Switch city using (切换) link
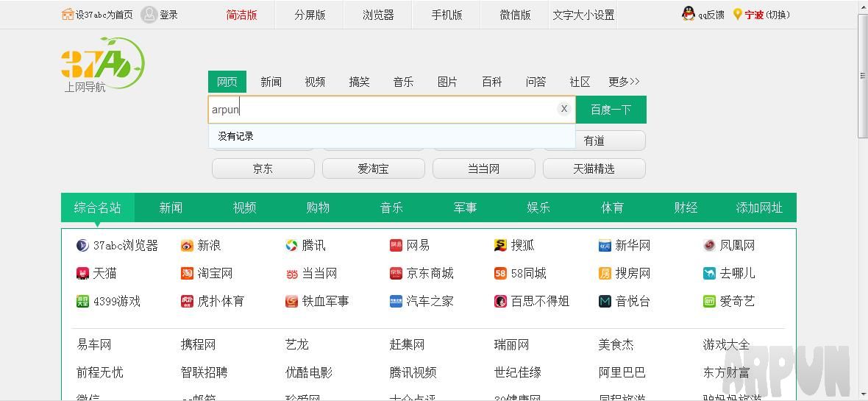Viewport: 868px width, 401px height. point(778,15)
